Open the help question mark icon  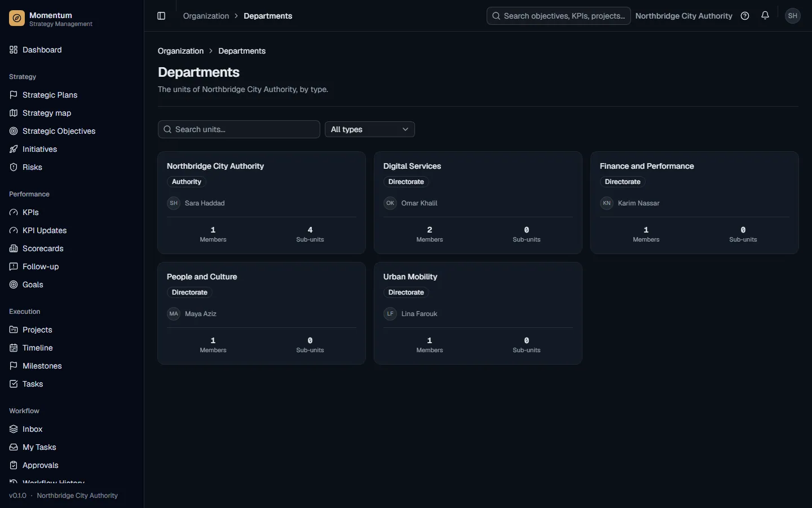[x=745, y=16]
